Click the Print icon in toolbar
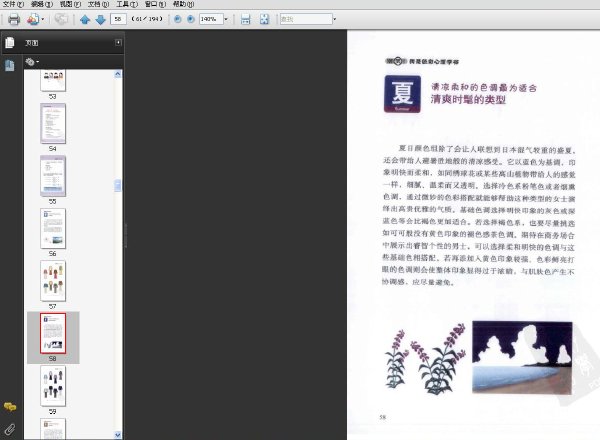 (x=14, y=19)
